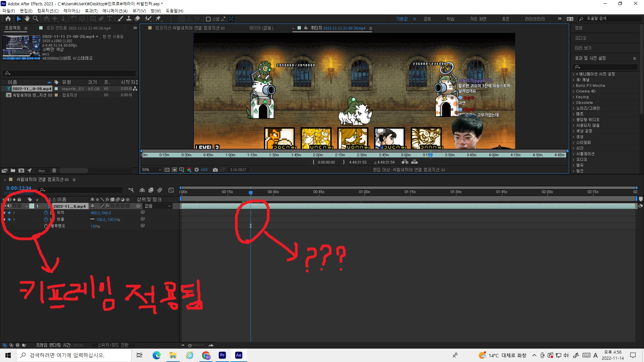Image resolution: width=644 pixels, height=362 pixels.
Task: Select the Eraser tool
Action: click(x=137, y=19)
